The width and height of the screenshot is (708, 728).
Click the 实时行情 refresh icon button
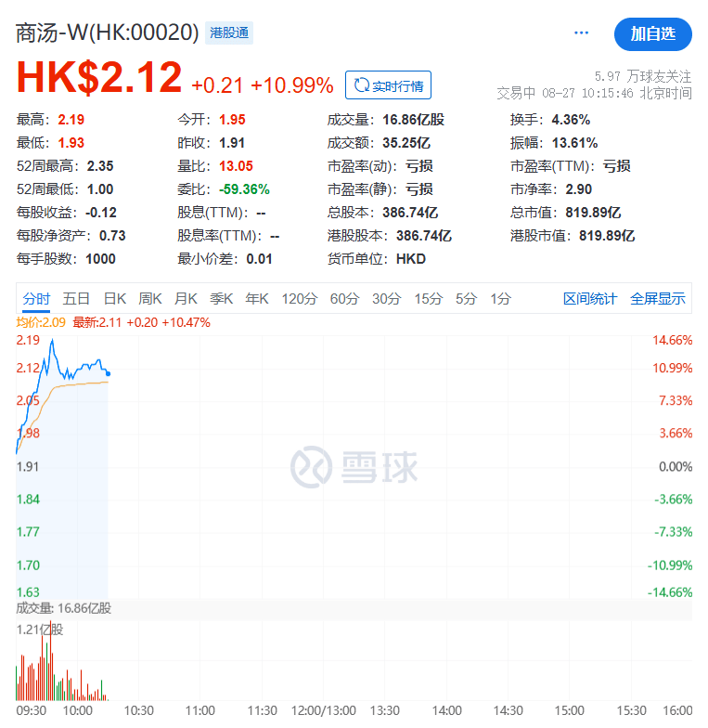click(x=388, y=86)
